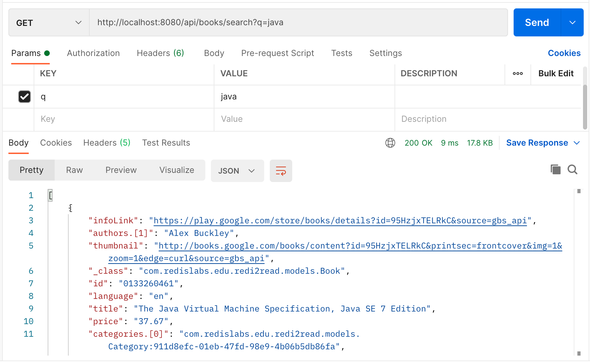Open the Visualize view
Viewport: 590px width, 364px height.
click(x=177, y=170)
